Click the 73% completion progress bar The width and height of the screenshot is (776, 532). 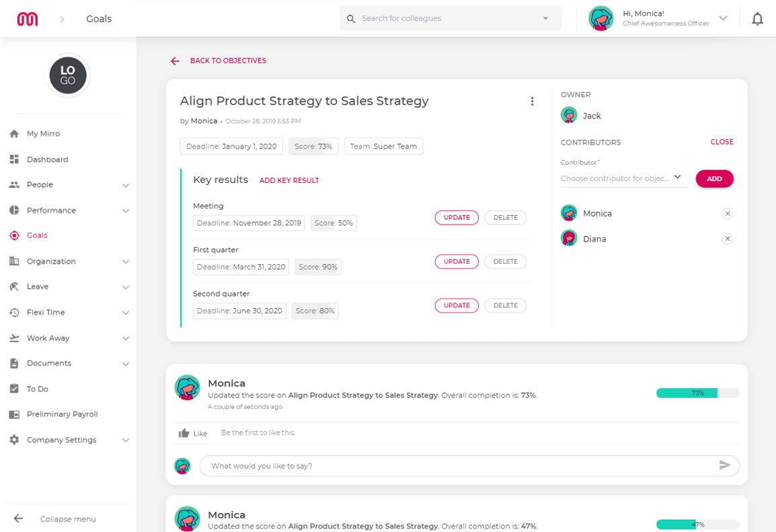(x=697, y=393)
